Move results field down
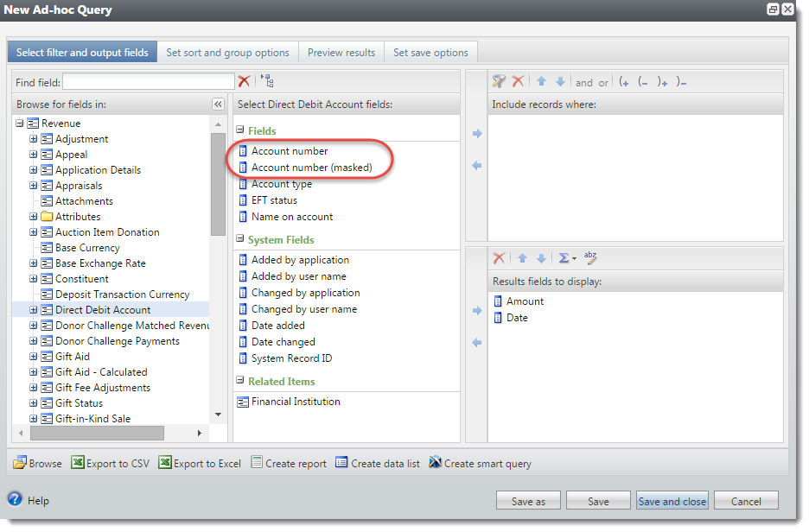The height and width of the screenshot is (532, 809). tap(541, 257)
